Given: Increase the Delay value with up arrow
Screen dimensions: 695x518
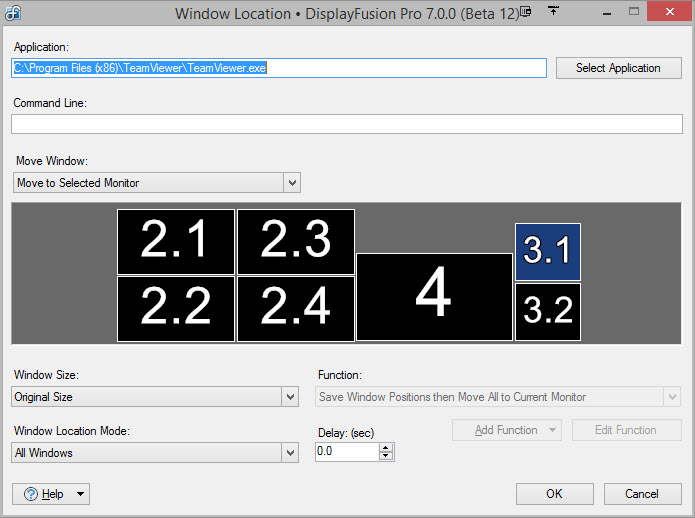Looking at the screenshot, I should (387, 448).
